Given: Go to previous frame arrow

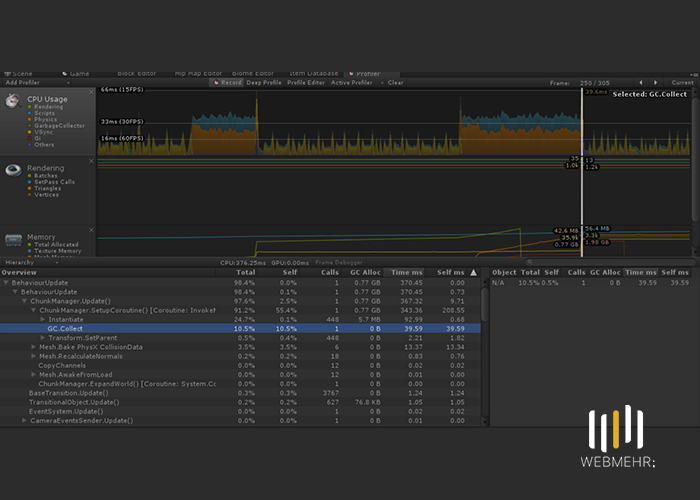Looking at the screenshot, I should coord(641,83).
